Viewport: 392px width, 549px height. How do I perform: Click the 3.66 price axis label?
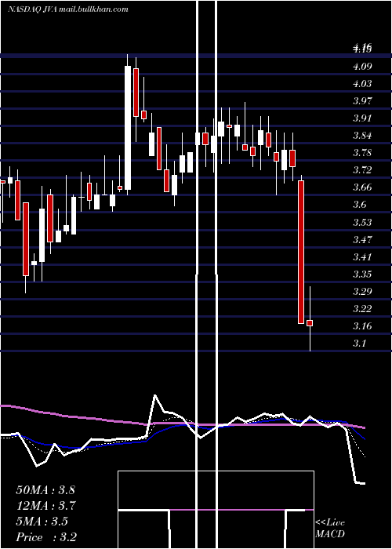tap(362, 187)
